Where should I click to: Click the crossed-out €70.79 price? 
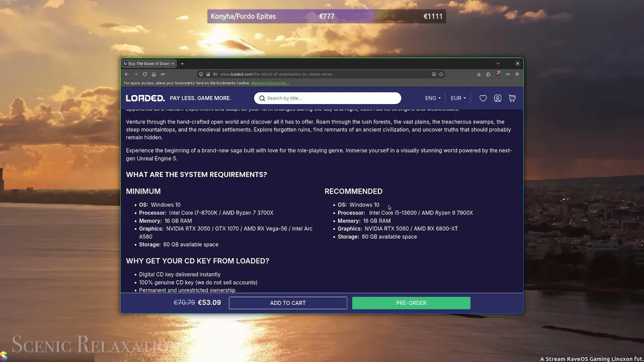[x=184, y=303]
